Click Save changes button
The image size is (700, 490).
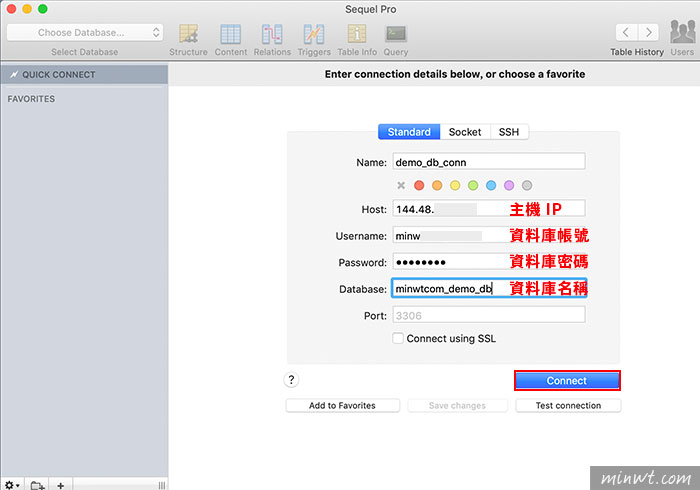point(457,405)
